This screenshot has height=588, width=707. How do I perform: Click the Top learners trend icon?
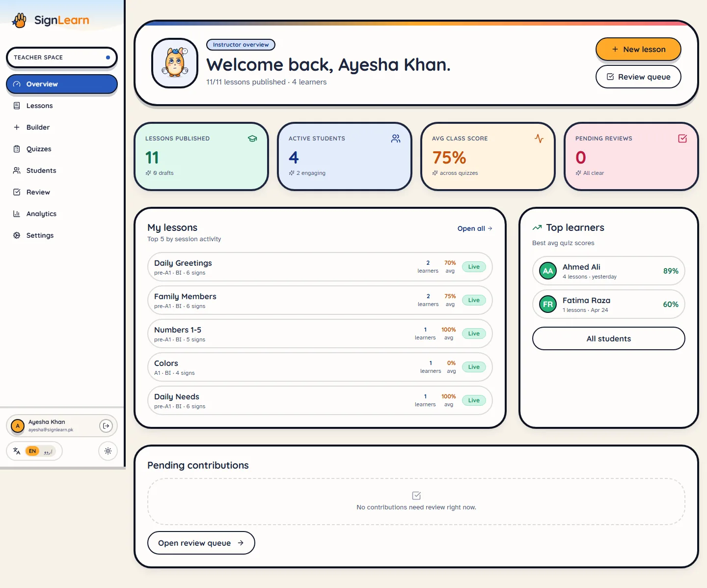click(x=537, y=227)
